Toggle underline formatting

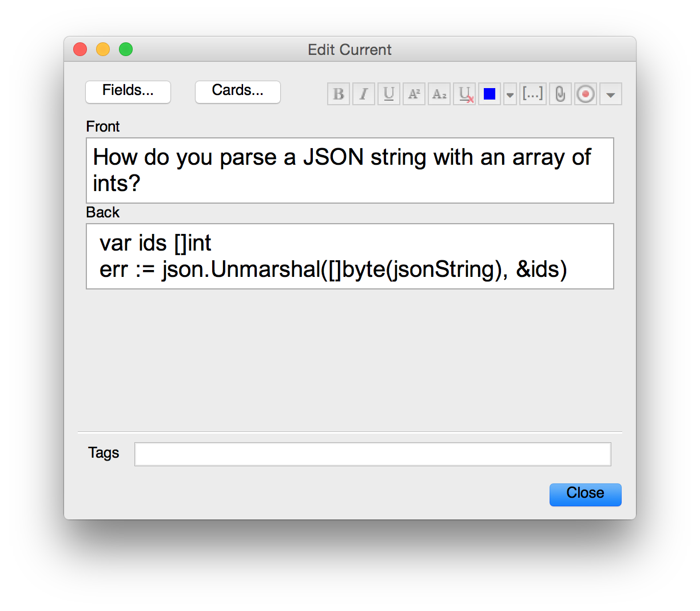388,94
